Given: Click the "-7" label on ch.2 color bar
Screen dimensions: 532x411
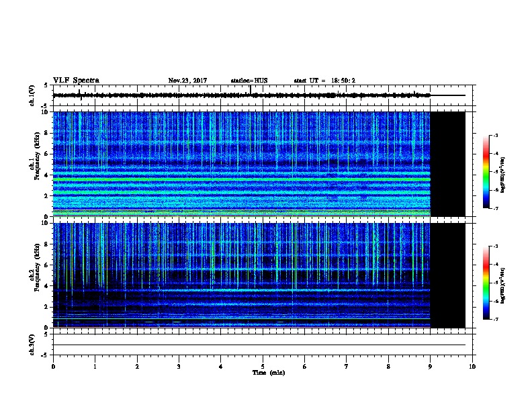Looking at the screenshot, I should point(496,319).
